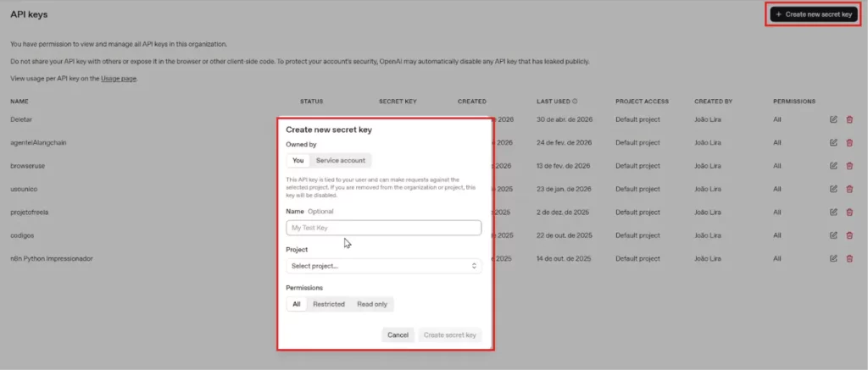The width and height of the screenshot is (868, 370).
Task: Delete the n8n Python Impressionador key
Action: (x=849, y=258)
